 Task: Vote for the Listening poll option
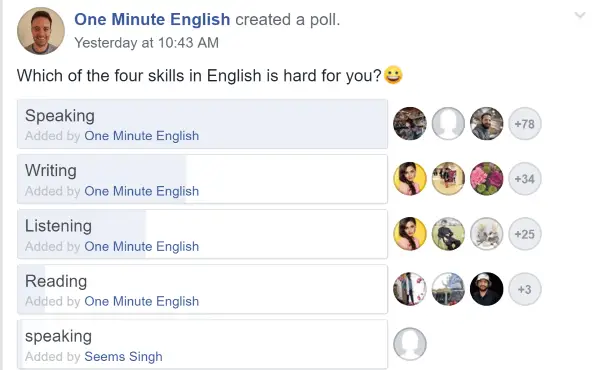tap(202, 234)
